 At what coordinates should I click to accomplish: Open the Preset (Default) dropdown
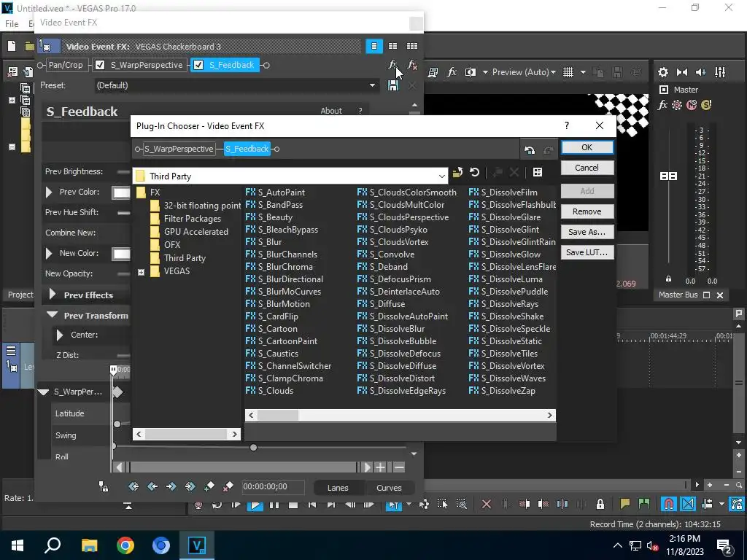click(372, 86)
